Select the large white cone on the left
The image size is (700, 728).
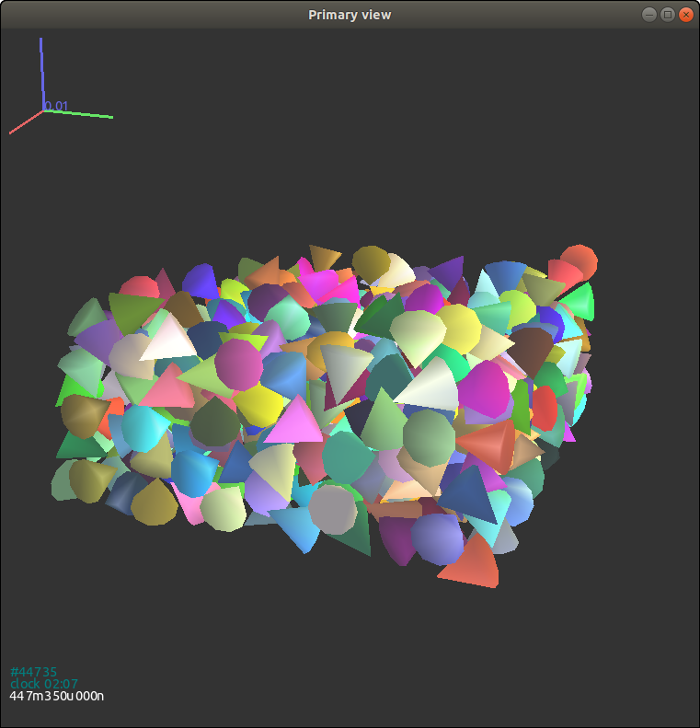(167, 338)
